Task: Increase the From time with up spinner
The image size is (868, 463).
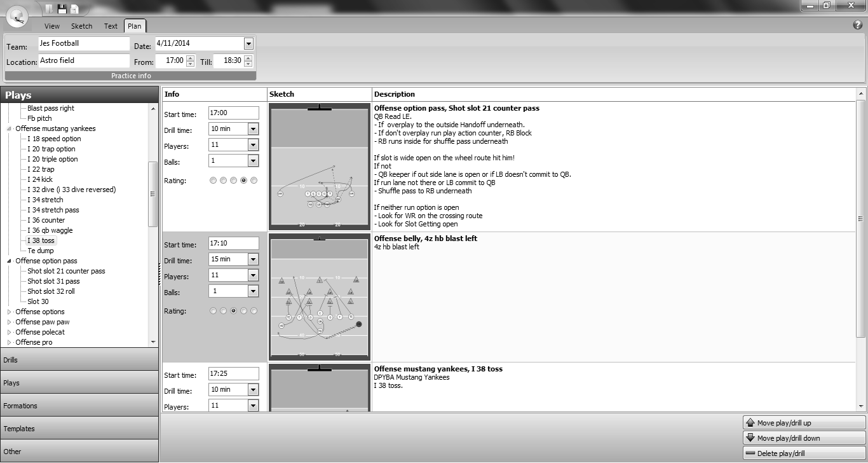Action: tap(190, 58)
